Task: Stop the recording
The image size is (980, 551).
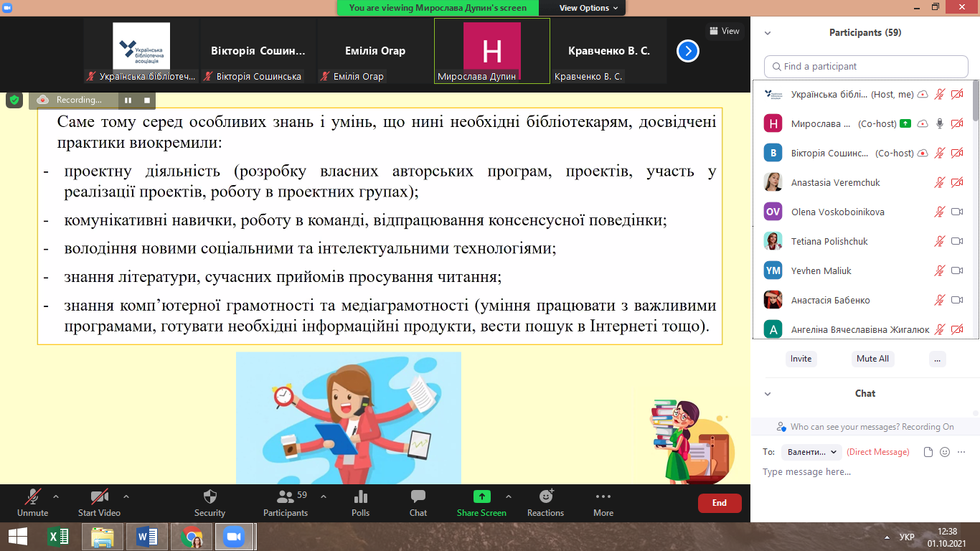Action: [x=147, y=100]
